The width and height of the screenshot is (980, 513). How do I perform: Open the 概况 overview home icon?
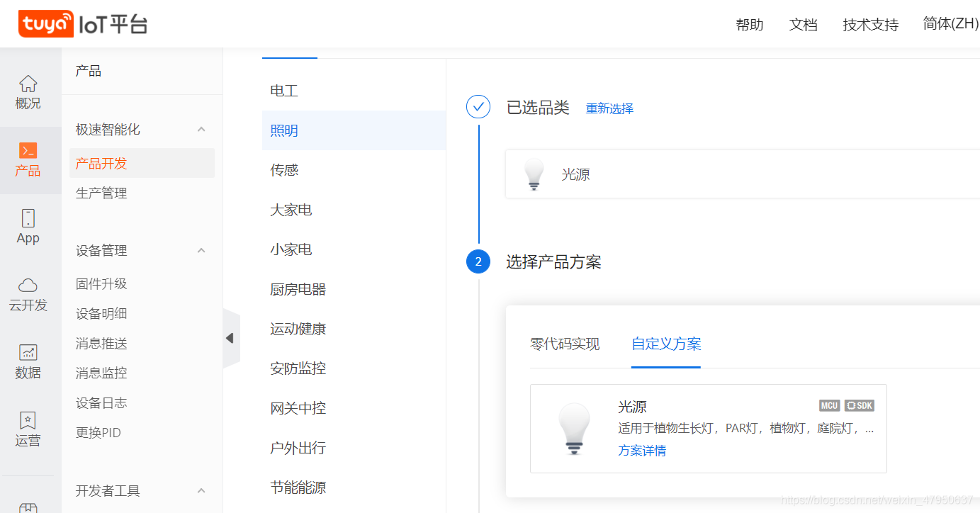tap(28, 84)
